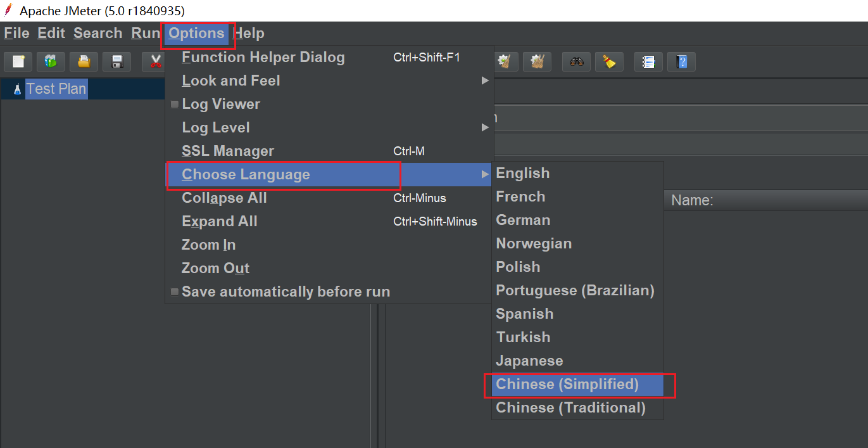Click the Name: label in right panel
This screenshot has height=448, width=868.
[692, 201]
